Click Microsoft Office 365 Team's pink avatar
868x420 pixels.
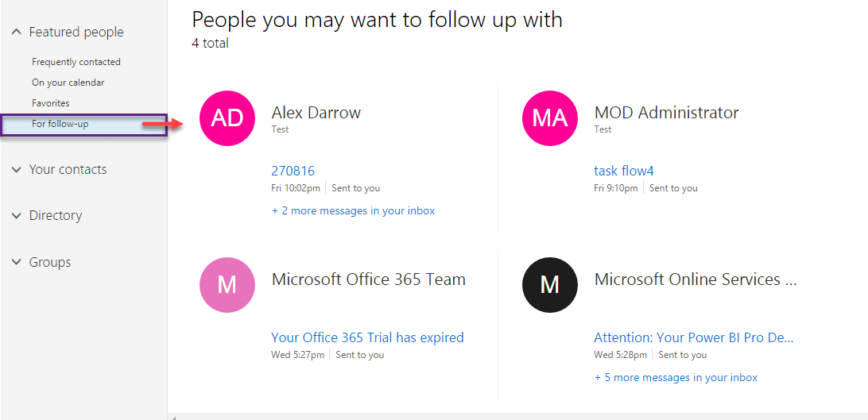tap(227, 284)
